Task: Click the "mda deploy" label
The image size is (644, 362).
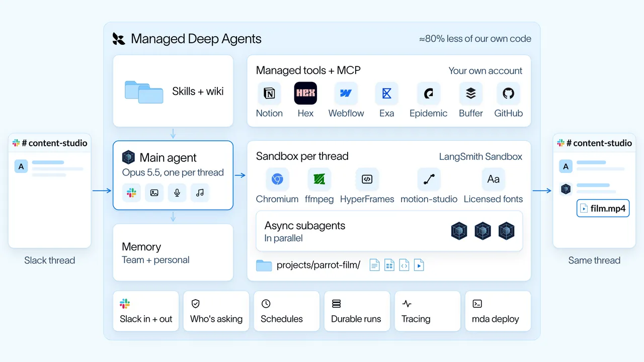Action: [x=496, y=319]
